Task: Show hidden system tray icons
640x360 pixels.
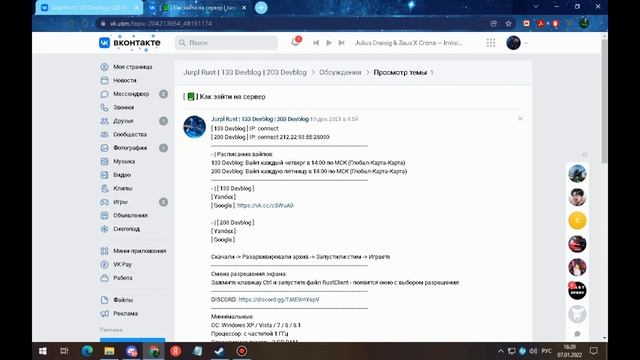Action: [x=501, y=351]
